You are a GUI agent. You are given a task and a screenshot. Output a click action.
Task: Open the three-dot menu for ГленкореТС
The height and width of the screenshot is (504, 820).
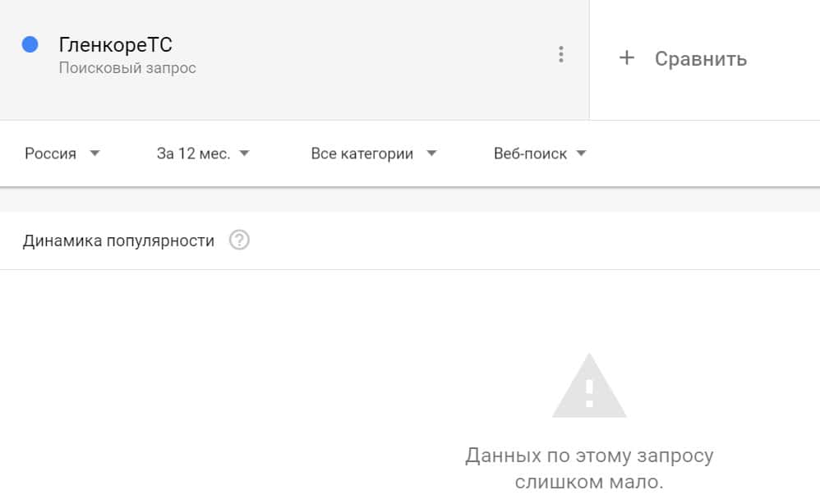(561, 55)
